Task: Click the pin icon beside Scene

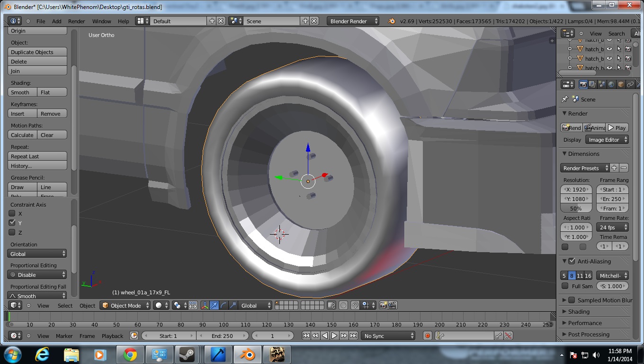Action: [x=564, y=99]
